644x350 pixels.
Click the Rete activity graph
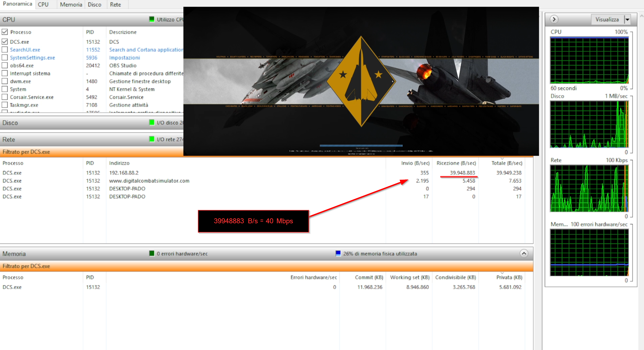pos(589,188)
